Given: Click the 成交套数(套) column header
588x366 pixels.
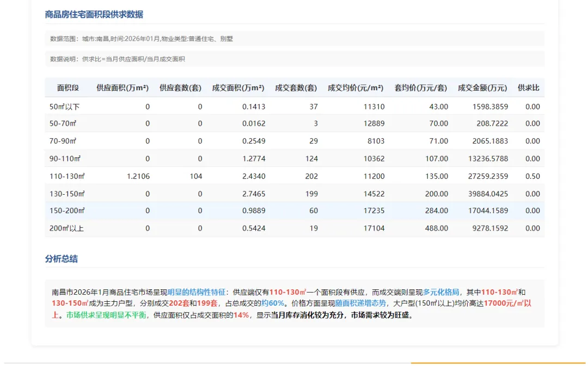Looking at the screenshot, I should click(x=296, y=88).
